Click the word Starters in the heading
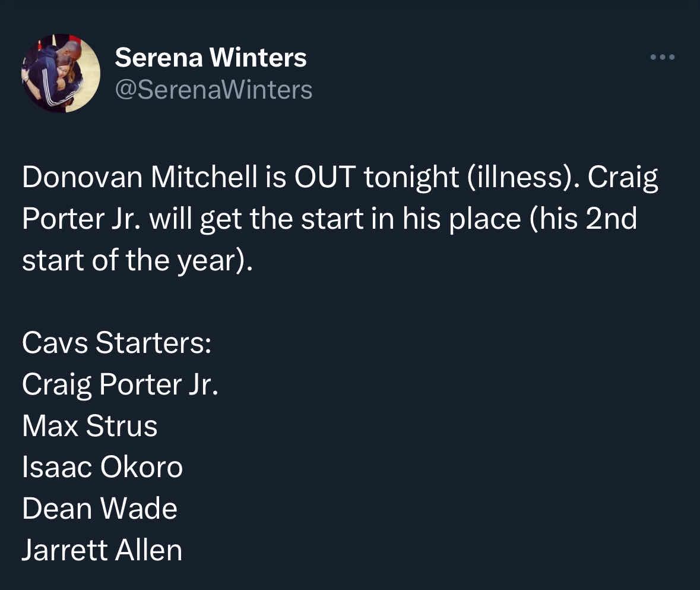Image resolution: width=700 pixels, height=590 pixels. point(153,343)
